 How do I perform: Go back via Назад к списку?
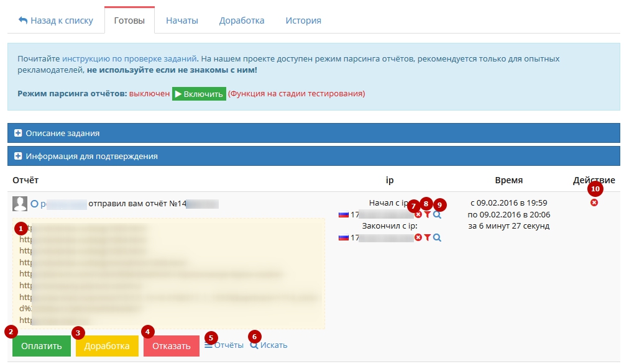(56, 20)
